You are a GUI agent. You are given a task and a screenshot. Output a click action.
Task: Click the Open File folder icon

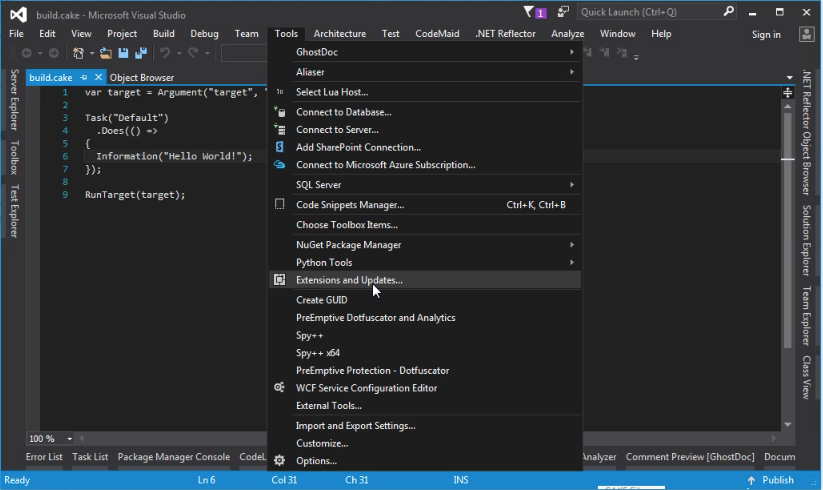point(105,53)
